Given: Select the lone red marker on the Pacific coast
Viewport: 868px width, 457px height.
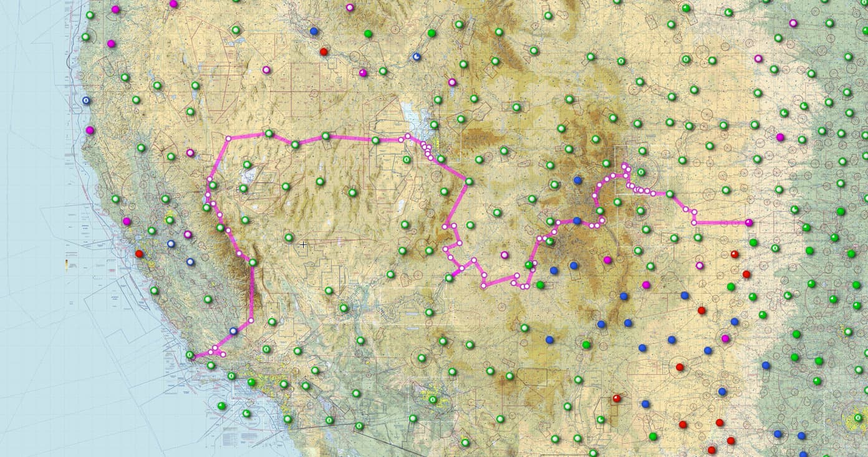Looking at the screenshot, I should (x=139, y=254).
